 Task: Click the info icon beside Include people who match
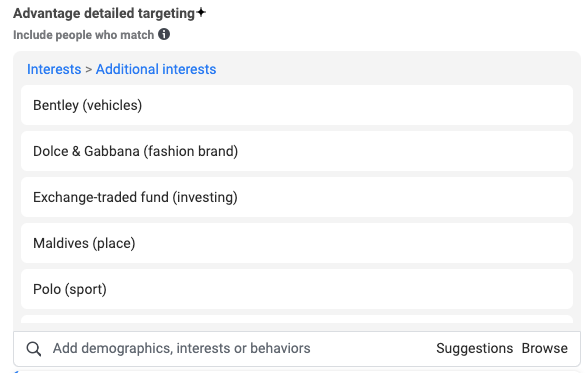click(x=164, y=34)
